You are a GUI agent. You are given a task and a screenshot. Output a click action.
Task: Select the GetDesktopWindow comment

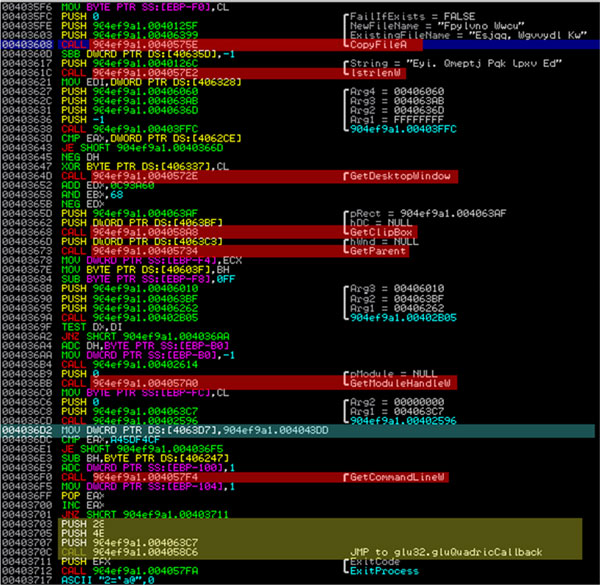(x=400, y=176)
